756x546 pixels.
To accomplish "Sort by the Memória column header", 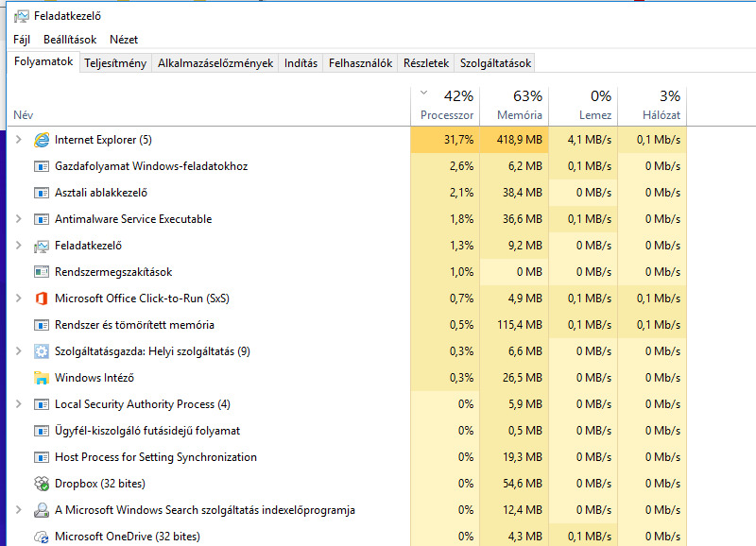I will (x=514, y=106).
